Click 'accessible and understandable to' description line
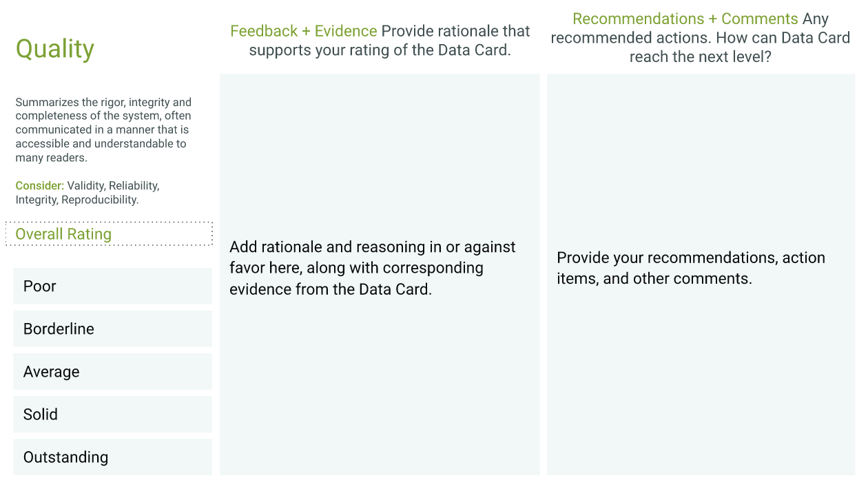 (x=101, y=144)
